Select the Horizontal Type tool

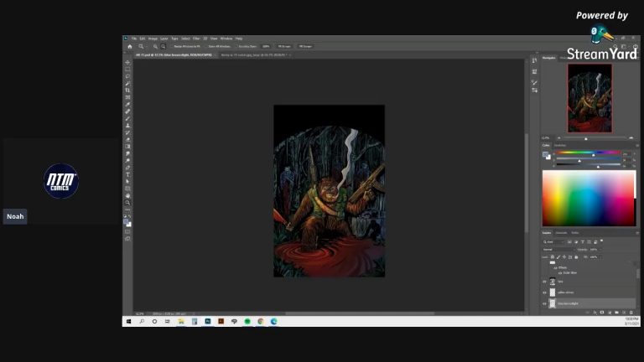point(127,174)
